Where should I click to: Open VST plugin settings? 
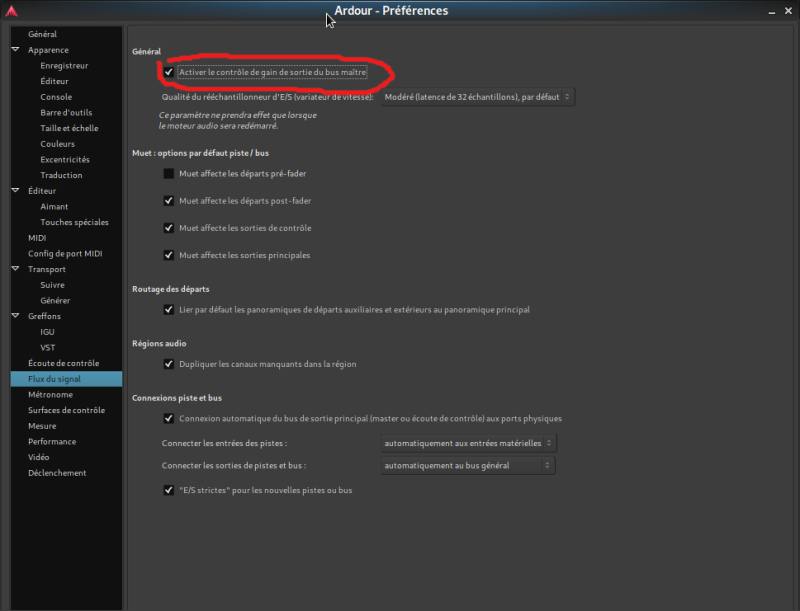coord(48,347)
